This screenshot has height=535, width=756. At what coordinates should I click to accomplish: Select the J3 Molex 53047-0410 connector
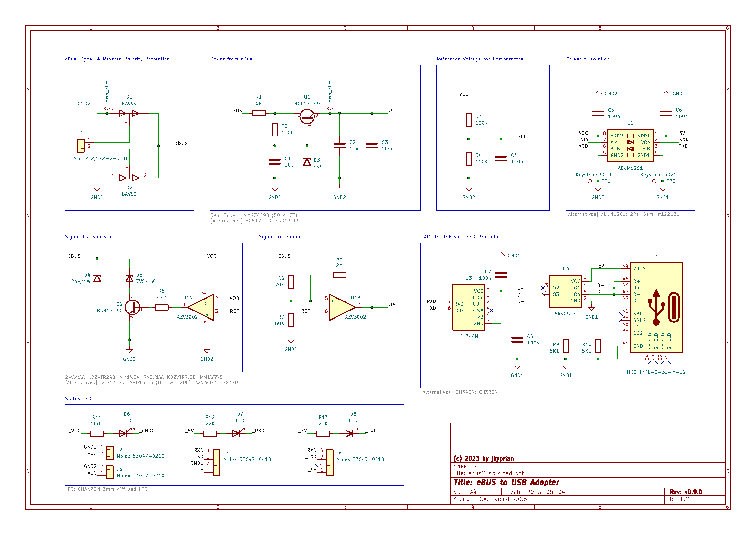point(216,463)
